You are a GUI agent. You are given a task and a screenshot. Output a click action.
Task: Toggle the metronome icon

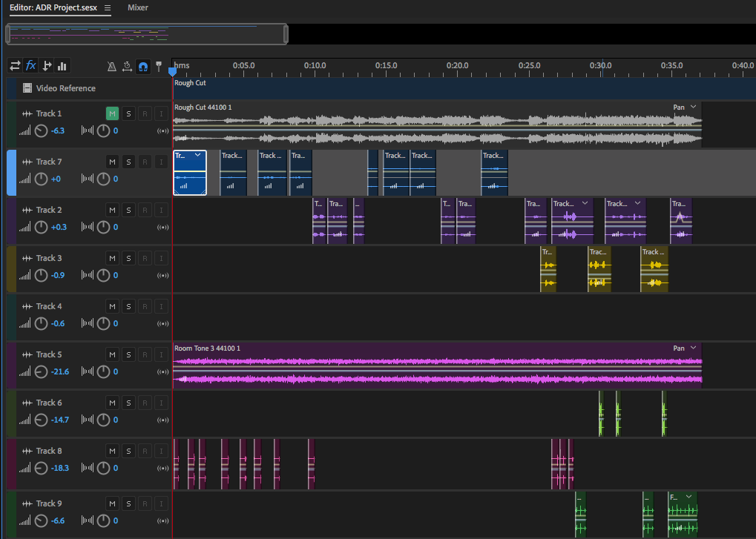(x=112, y=66)
